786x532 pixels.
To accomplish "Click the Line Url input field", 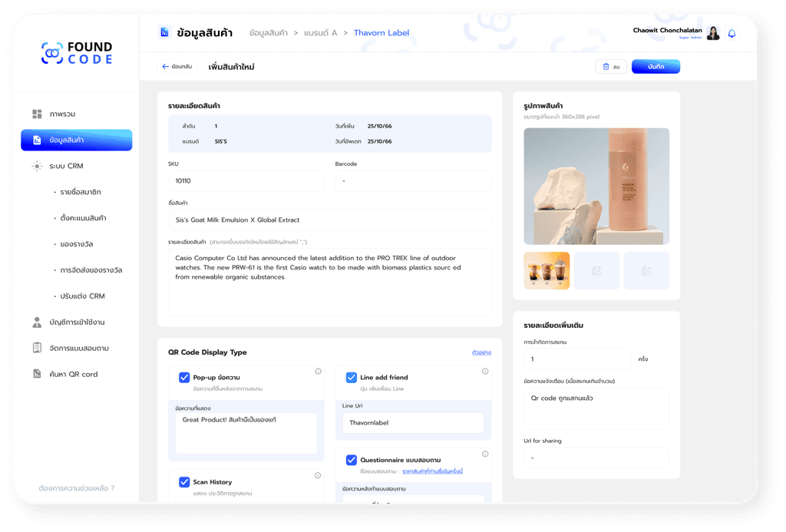I will pyautogui.click(x=413, y=423).
